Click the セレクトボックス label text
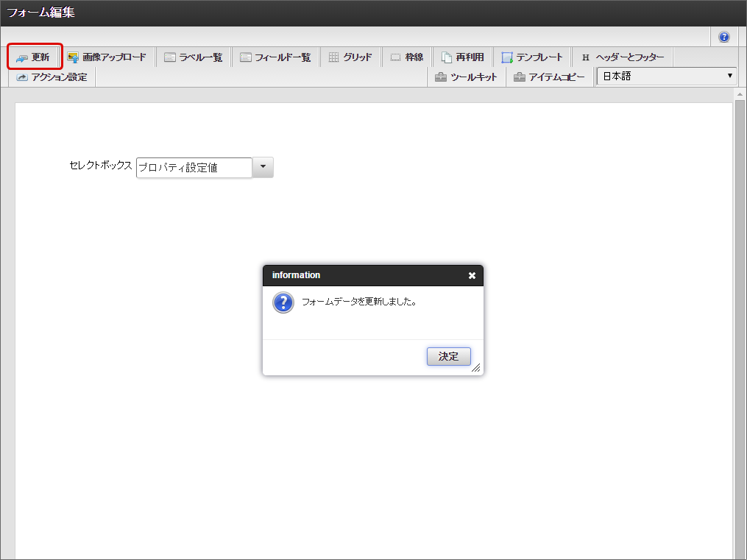 pyautogui.click(x=101, y=166)
